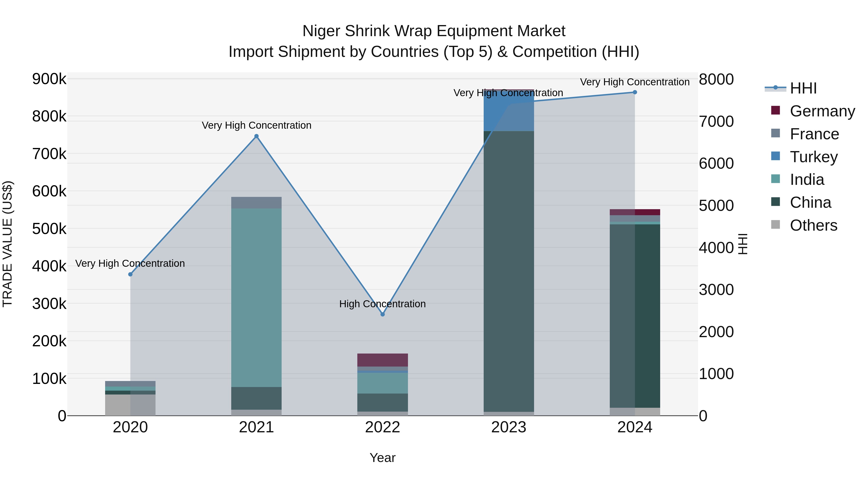Toggle the China legend entry
Screen dimensions: 868x488
[801, 202]
